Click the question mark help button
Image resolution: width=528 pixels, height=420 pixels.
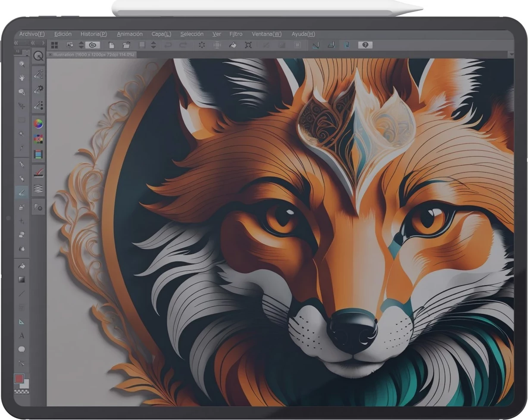365,45
